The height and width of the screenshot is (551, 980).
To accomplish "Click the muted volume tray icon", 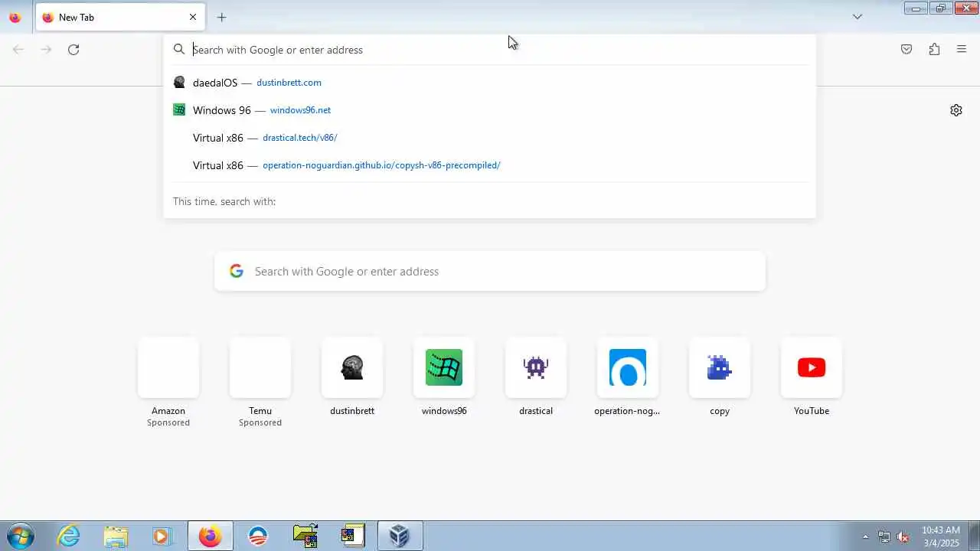I will tap(903, 536).
